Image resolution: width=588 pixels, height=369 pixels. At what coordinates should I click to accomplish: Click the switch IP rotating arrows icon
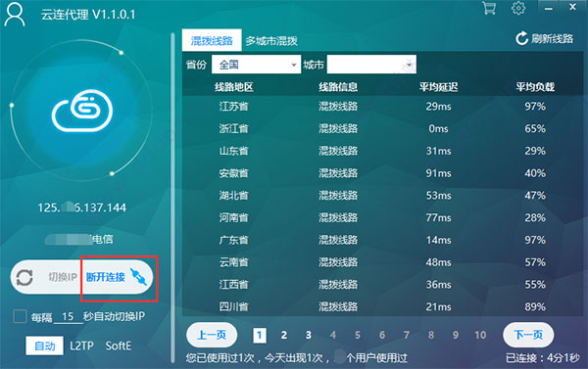click(x=24, y=278)
